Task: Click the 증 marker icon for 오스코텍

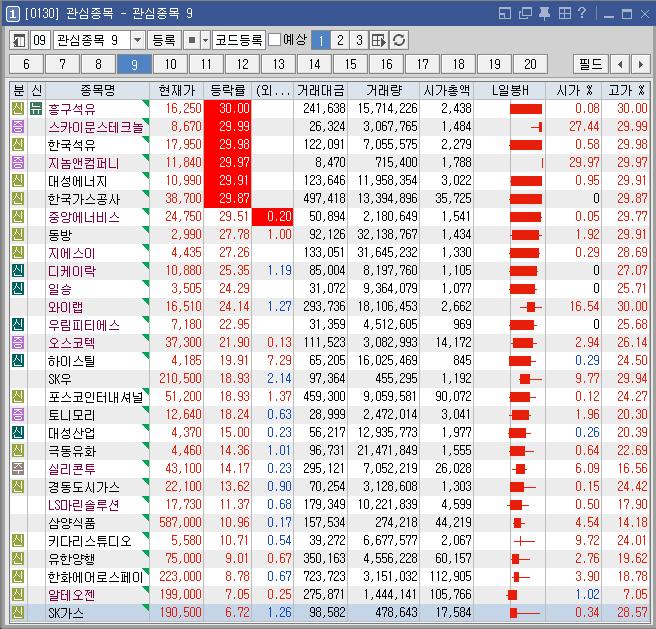Action: (x=18, y=343)
